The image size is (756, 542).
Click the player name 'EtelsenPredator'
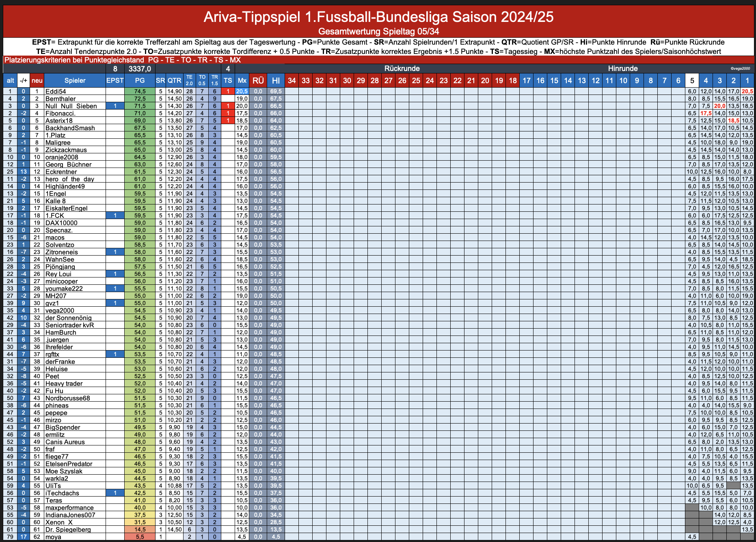tap(69, 464)
